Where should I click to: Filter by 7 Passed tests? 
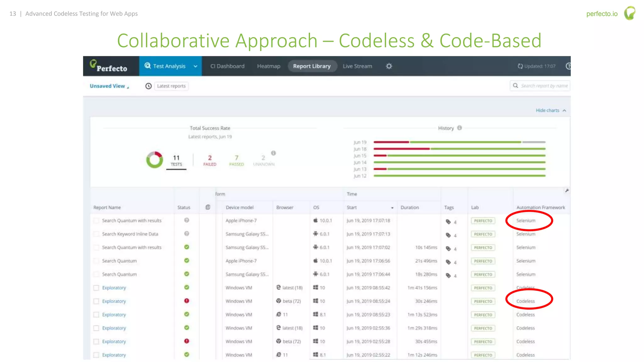[x=236, y=160]
